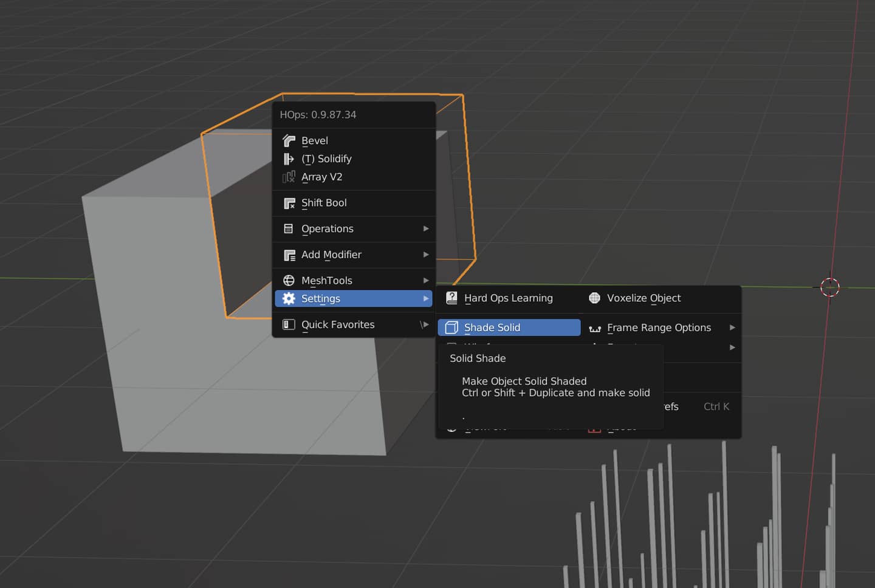
Task: Expand arrow beside Operations
Action: pos(426,229)
